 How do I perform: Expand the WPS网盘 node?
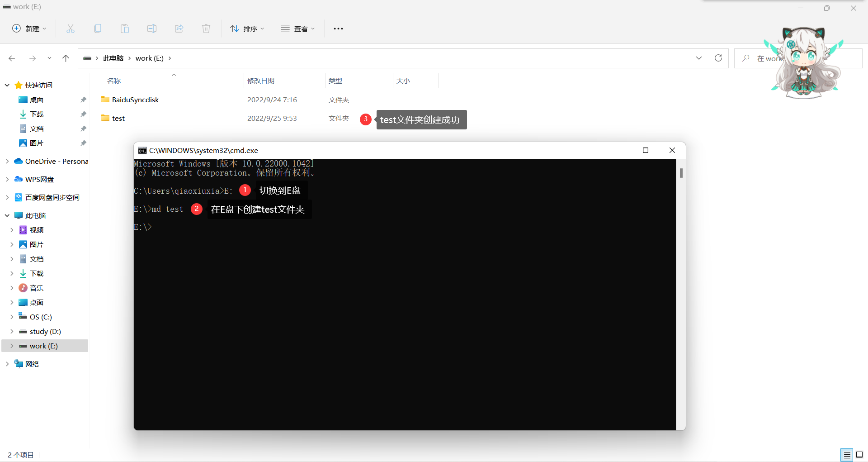point(7,179)
